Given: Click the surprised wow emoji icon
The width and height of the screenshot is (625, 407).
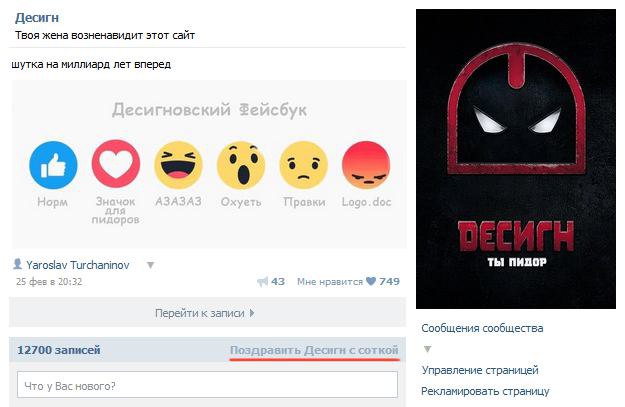Looking at the screenshot, I should pyautogui.click(x=241, y=165).
